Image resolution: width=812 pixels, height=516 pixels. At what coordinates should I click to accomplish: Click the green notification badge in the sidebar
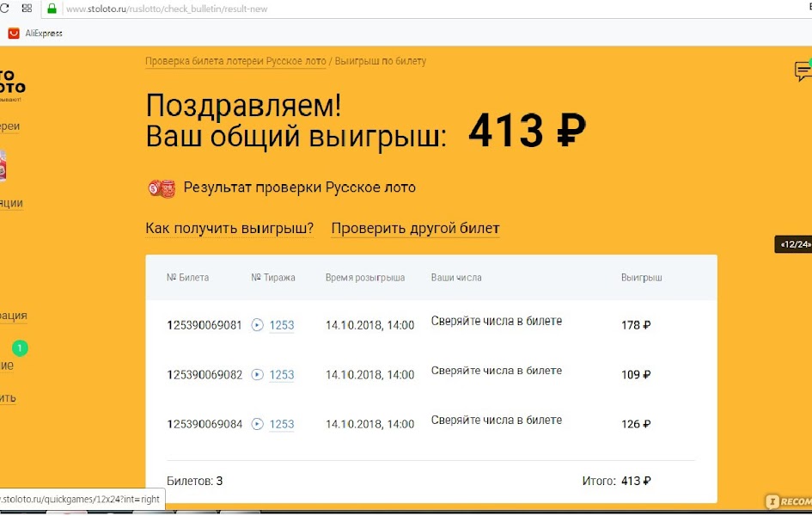20,348
